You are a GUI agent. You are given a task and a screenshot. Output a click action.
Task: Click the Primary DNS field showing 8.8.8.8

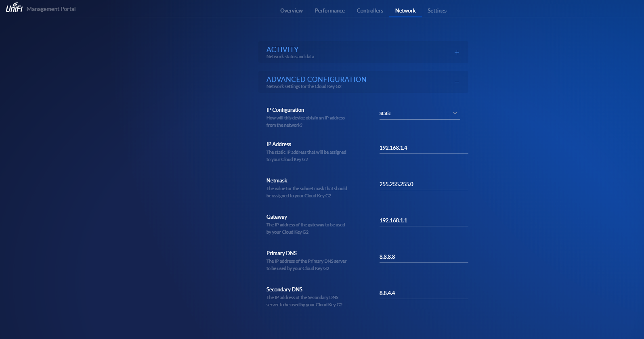tap(423, 257)
